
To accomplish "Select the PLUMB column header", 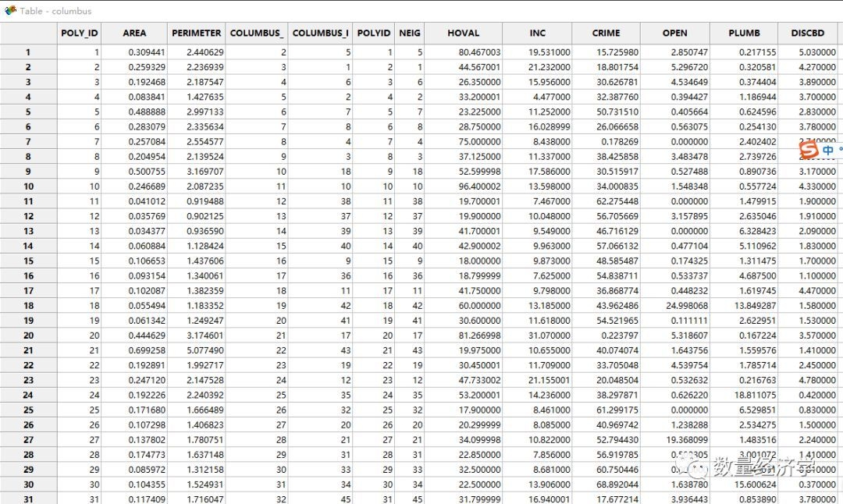I will [744, 33].
